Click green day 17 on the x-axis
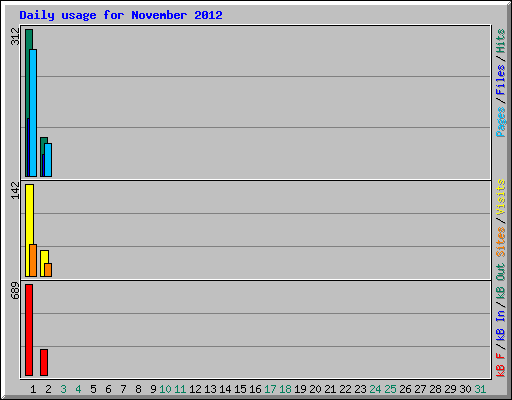The width and height of the screenshot is (512, 400). 270,389
